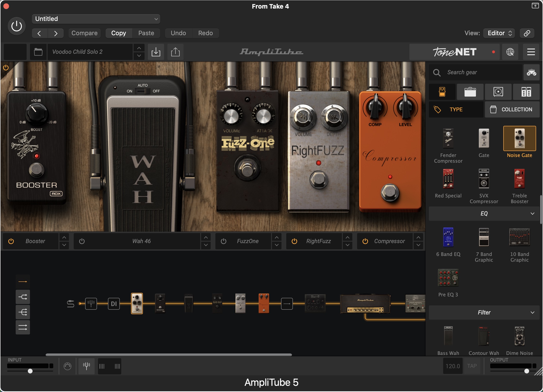
Task: Click the DI block in signal chain
Action: point(114,304)
